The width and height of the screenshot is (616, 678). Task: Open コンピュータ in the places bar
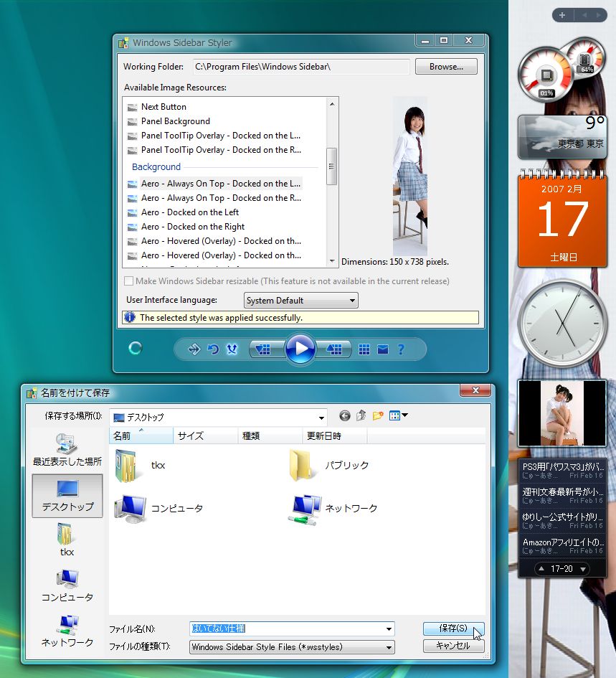coord(67,586)
